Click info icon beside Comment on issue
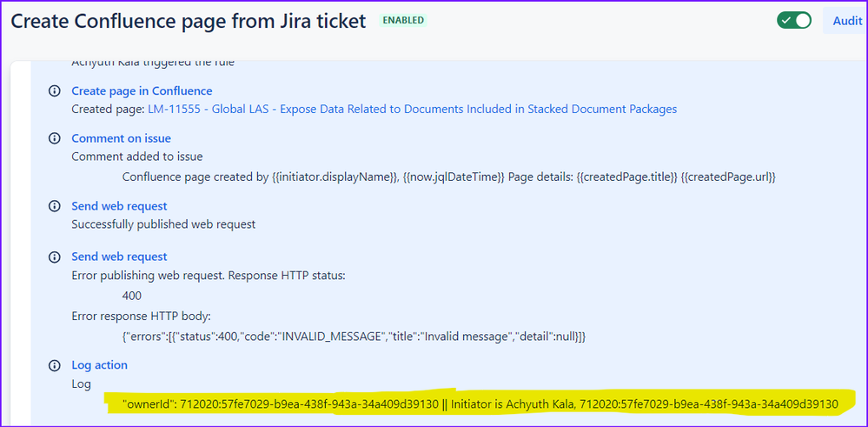Viewport: 868px width, 427px height. tap(54, 138)
